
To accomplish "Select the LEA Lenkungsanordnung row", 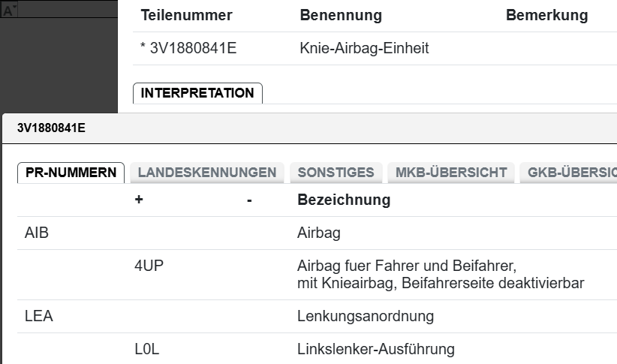I will tap(38, 317).
